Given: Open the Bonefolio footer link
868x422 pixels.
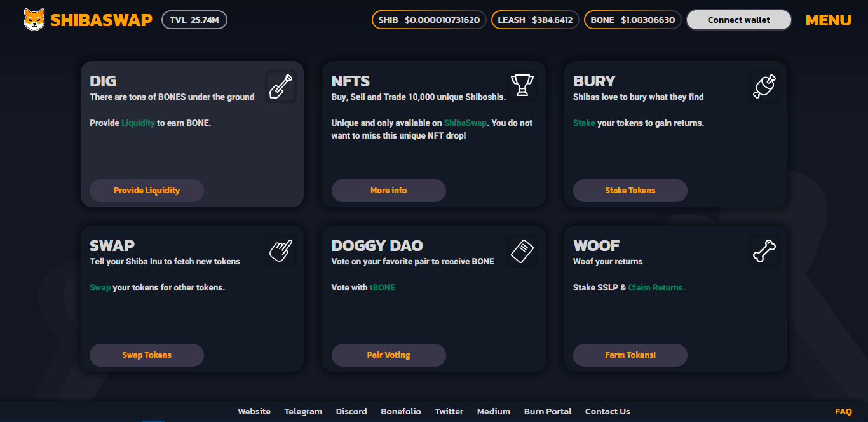Looking at the screenshot, I should coord(401,411).
